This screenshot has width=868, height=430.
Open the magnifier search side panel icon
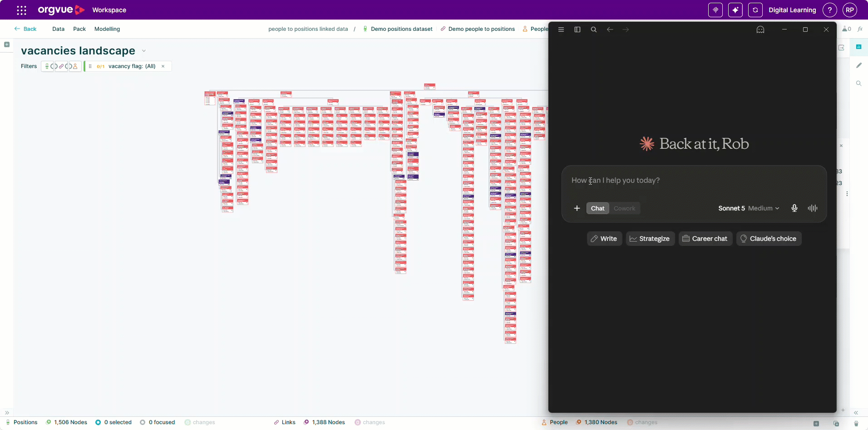[x=859, y=83]
